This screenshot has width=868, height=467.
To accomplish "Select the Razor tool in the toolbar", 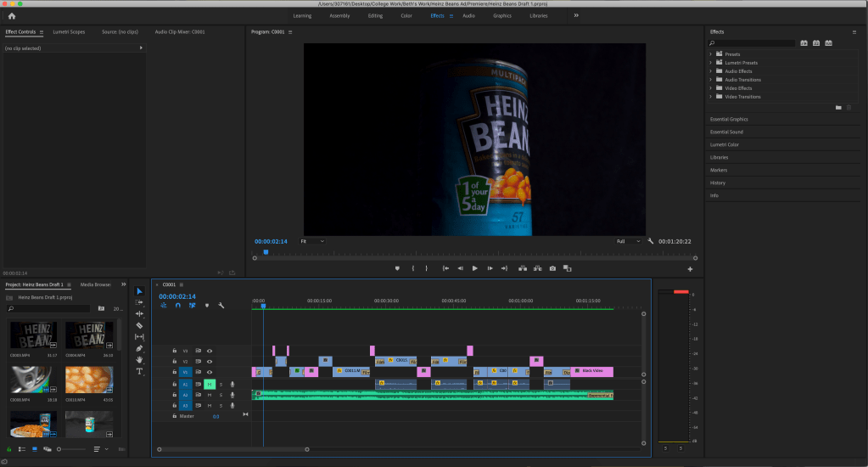I will tap(140, 325).
